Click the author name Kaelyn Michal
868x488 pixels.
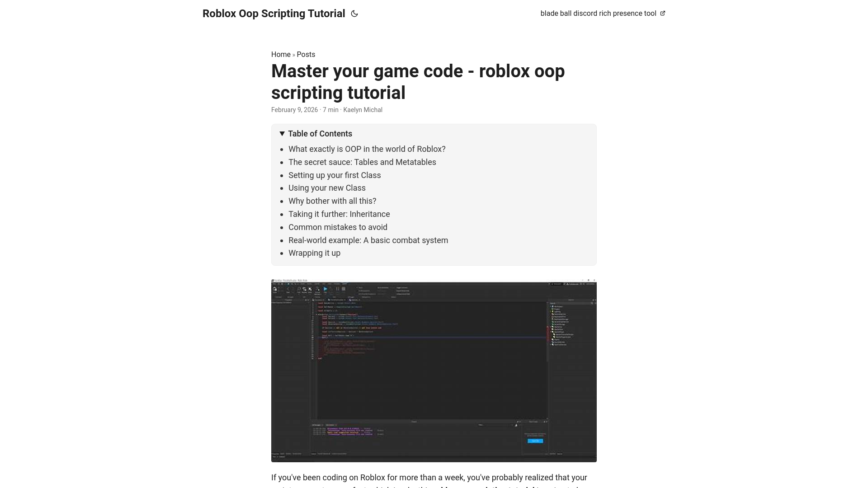click(x=363, y=110)
